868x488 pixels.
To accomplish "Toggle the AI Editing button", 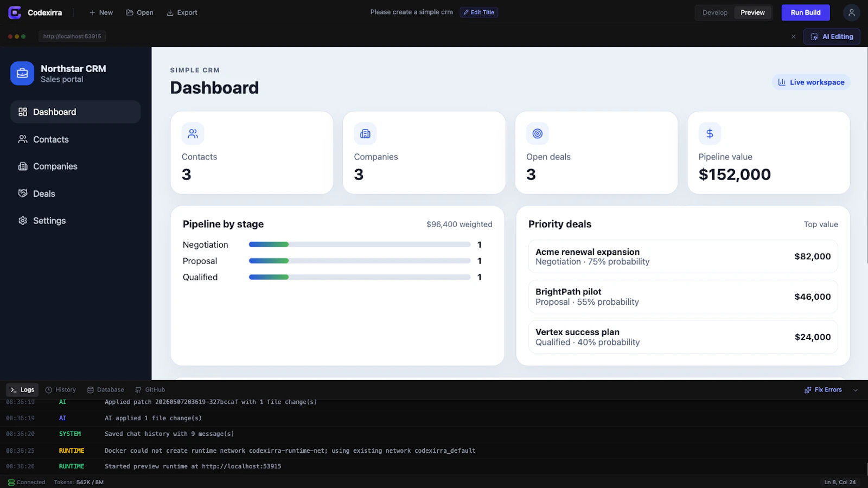I will [832, 36].
